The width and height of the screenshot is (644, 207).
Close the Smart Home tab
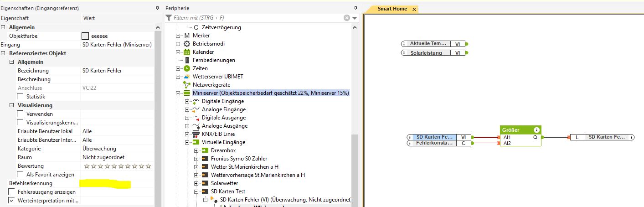pos(414,9)
